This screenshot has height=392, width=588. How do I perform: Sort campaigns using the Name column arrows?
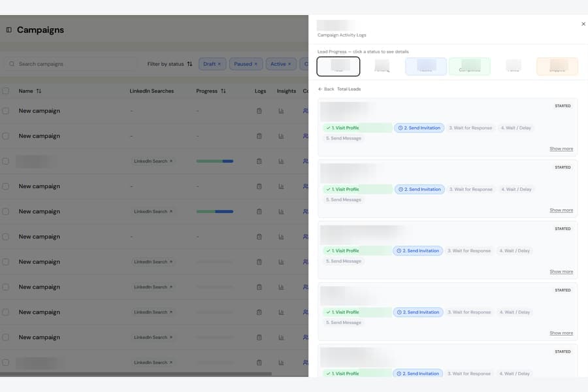(x=39, y=91)
